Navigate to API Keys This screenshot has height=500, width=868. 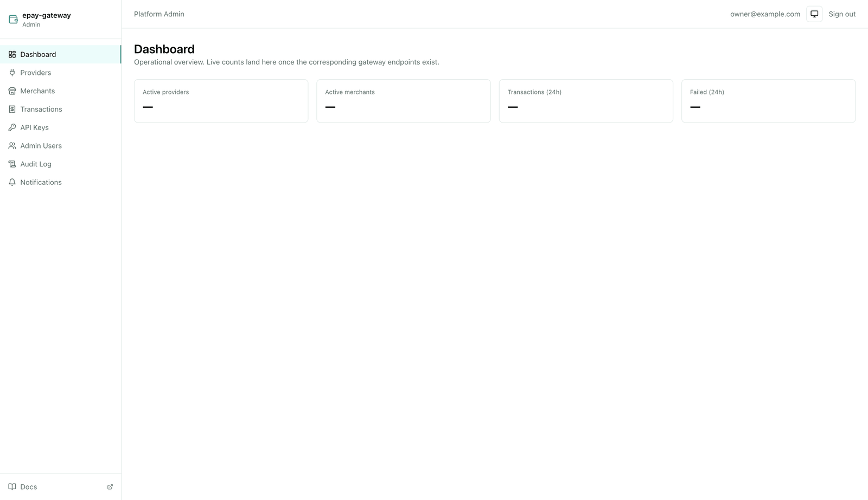pyautogui.click(x=60, y=127)
